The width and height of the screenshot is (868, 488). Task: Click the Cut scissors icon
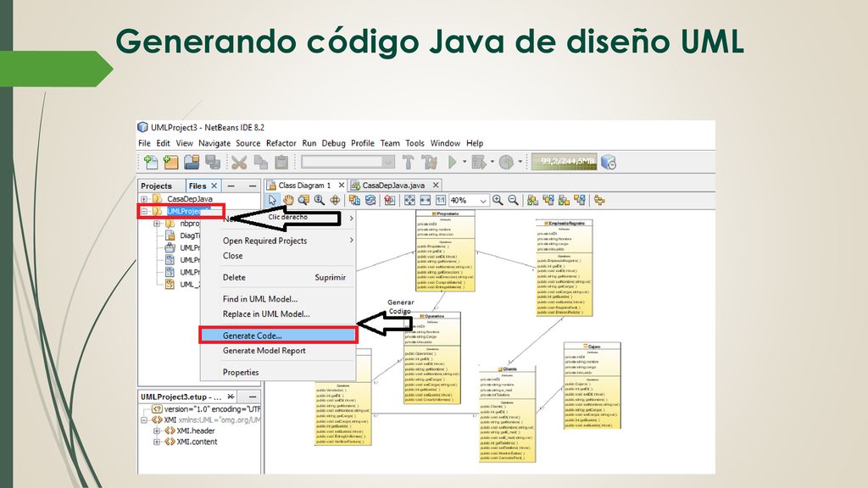pos(239,162)
